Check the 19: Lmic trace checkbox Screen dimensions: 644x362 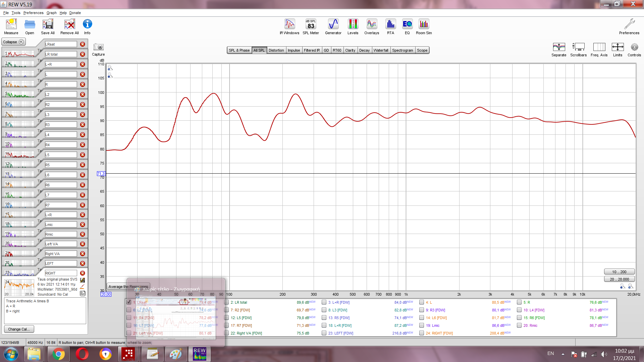click(422, 325)
